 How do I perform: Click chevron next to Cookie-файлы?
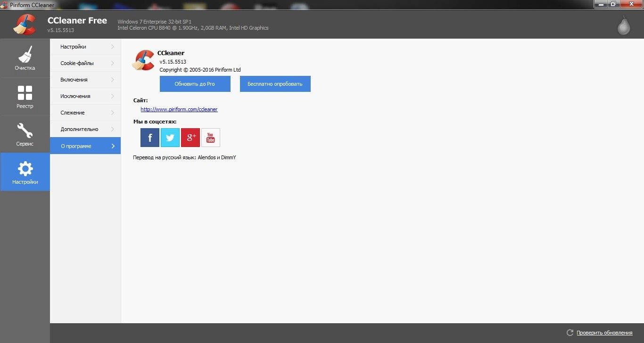(x=113, y=63)
